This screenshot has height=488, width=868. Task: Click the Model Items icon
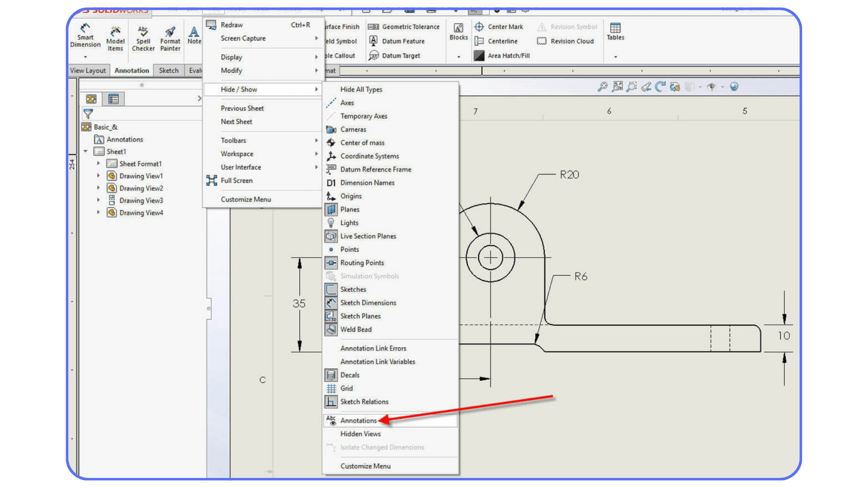point(115,36)
